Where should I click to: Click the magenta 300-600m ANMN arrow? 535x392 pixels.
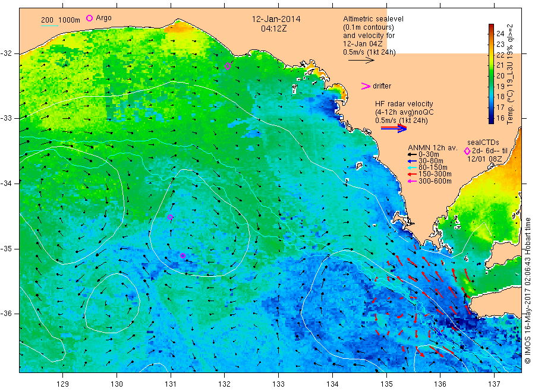point(412,181)
